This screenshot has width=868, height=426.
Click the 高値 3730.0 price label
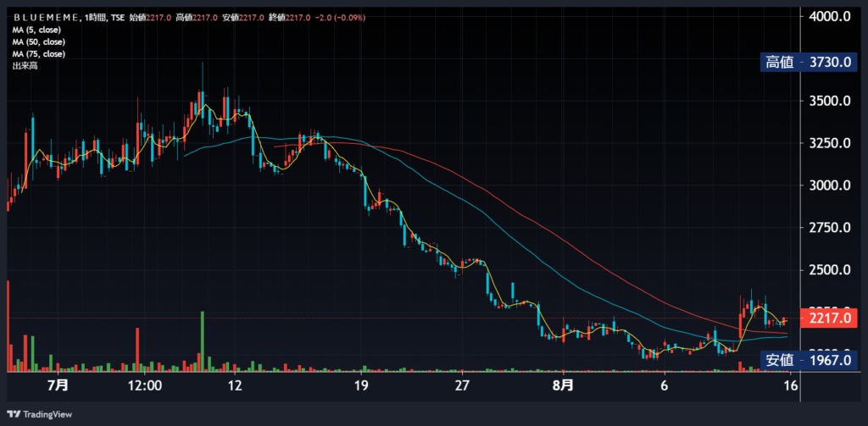pos(809,63)
